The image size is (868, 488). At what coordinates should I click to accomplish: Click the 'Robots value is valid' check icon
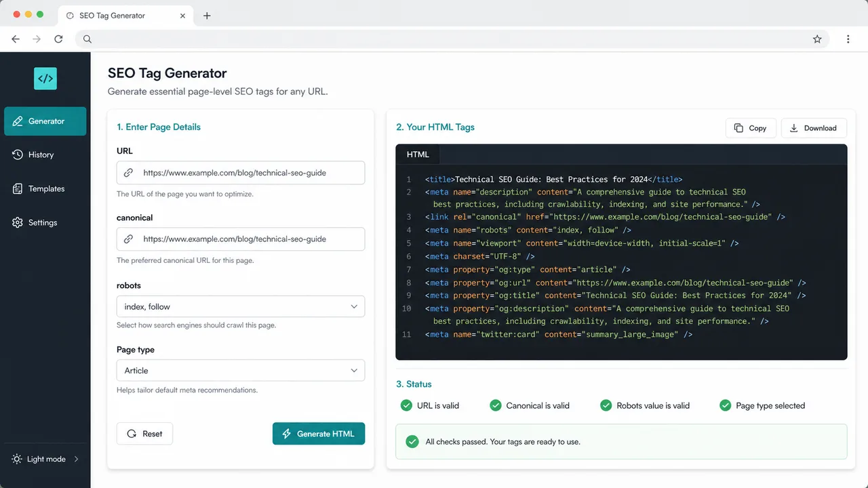point(606,405)
